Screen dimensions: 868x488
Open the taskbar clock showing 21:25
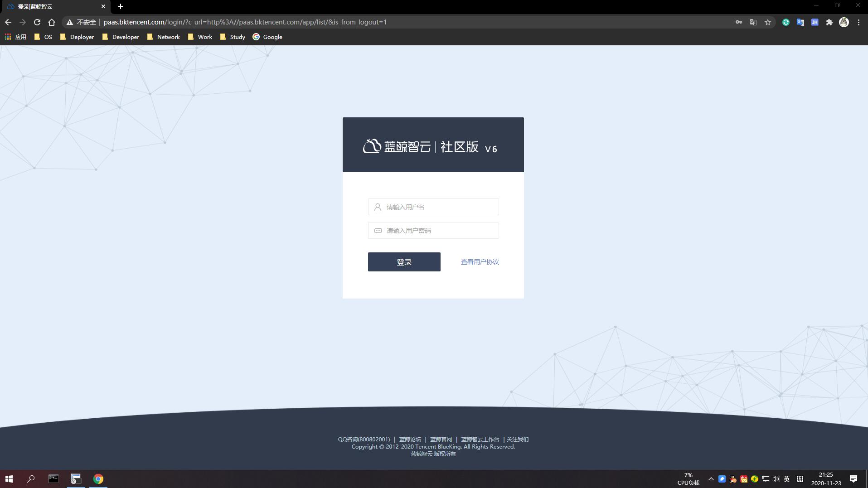pos(826,479)
